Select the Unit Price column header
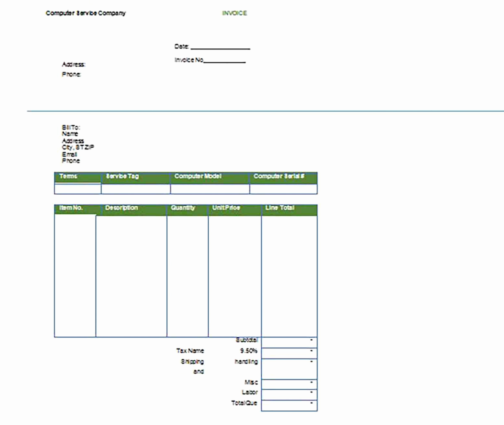Screen dimensions: 504x425 [x=235, y=209]
